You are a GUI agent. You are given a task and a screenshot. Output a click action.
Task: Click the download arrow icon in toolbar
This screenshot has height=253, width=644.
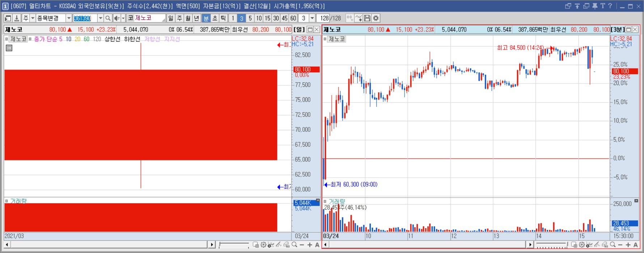click(x=17, y=18)
